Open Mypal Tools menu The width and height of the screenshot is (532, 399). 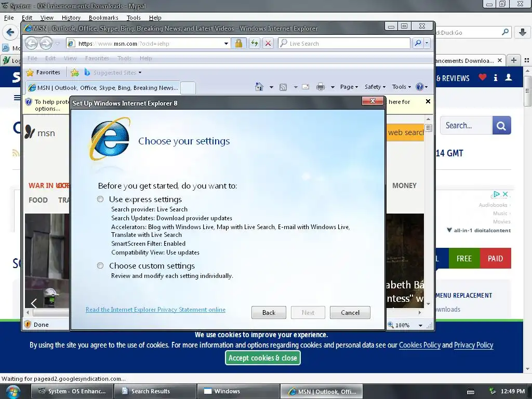point(134,18)
